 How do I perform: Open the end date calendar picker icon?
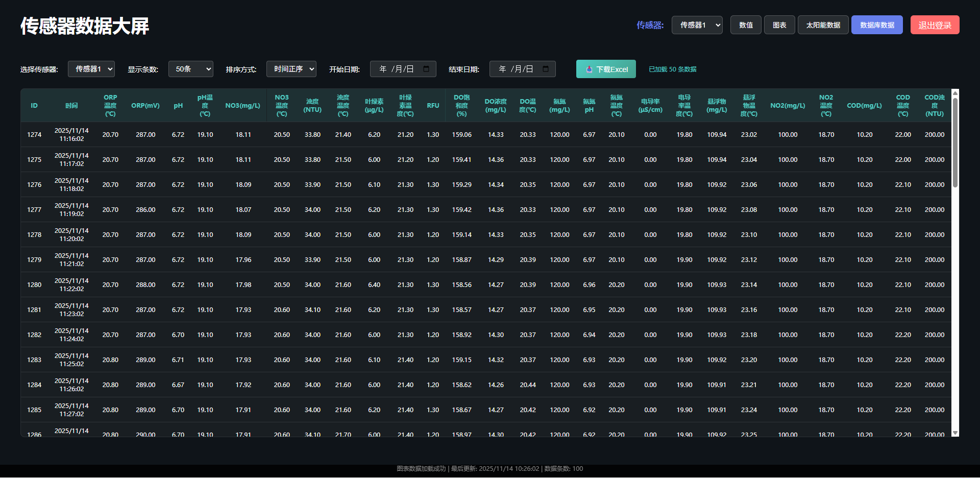tap(546, 69)
